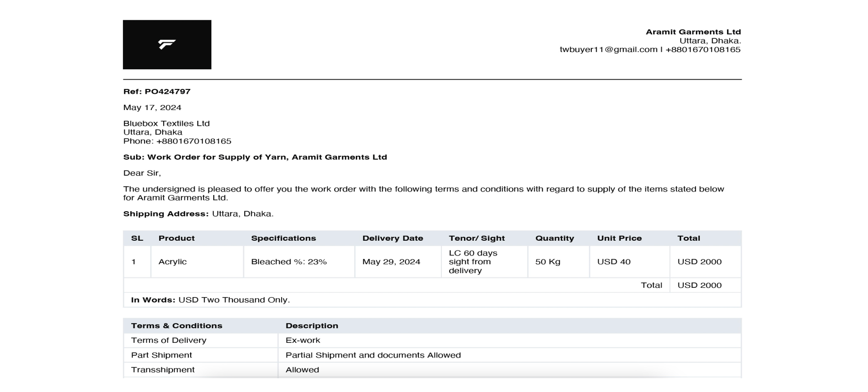This screenshot has width=868, height=392.
Task: Click the May 29, 2024 delivery date cell
Action: [391, 262]
